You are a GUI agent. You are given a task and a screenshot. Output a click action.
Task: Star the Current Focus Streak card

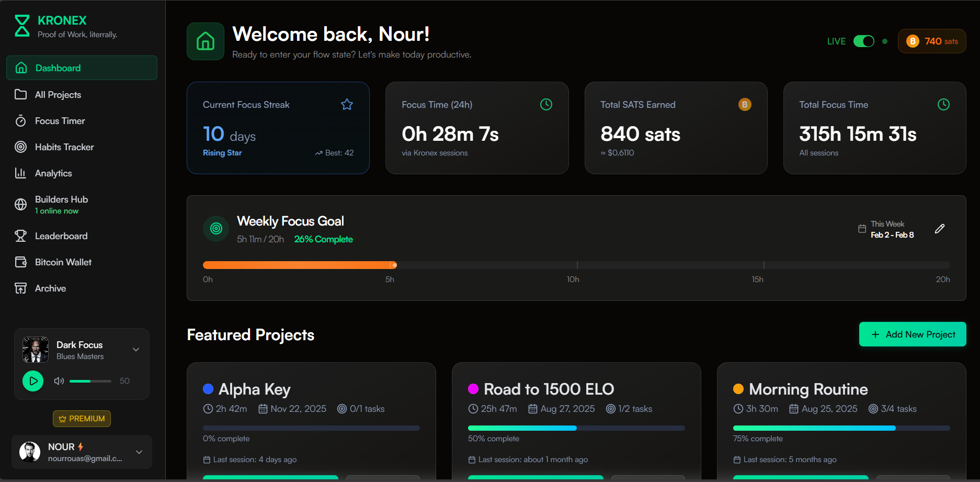pos(347,104)
